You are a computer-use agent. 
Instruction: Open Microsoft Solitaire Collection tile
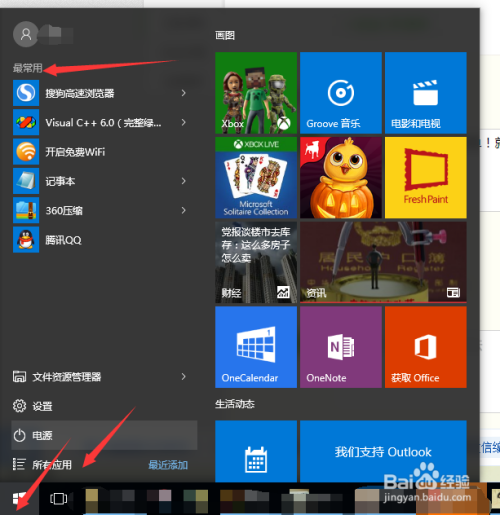[256, 178]
